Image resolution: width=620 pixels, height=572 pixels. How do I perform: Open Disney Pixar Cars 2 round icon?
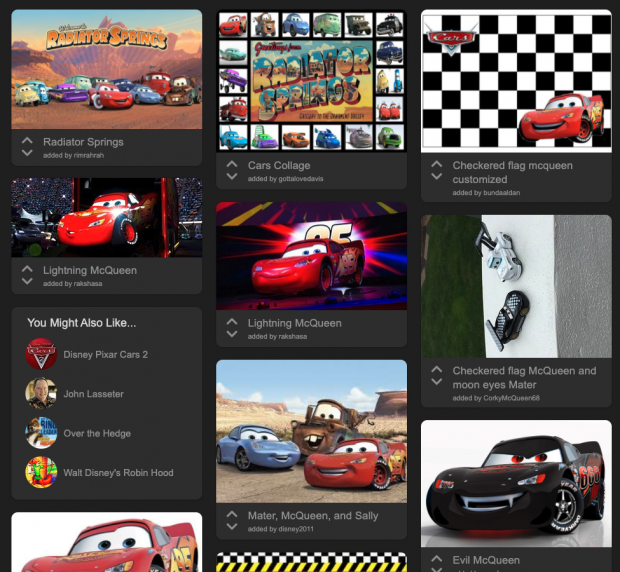point(41,354)
